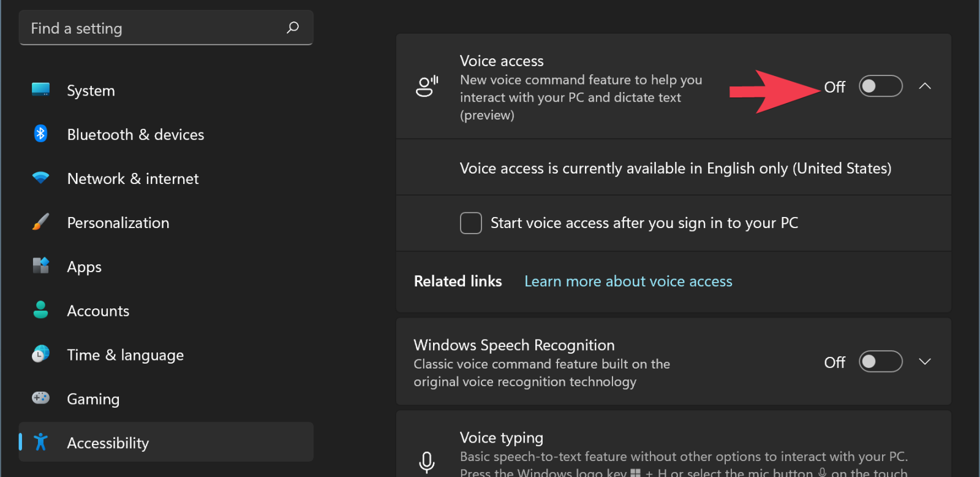980x477 pixels.
Task: Collapse the Voice access section chevron
Action: (x=925, y=86)
